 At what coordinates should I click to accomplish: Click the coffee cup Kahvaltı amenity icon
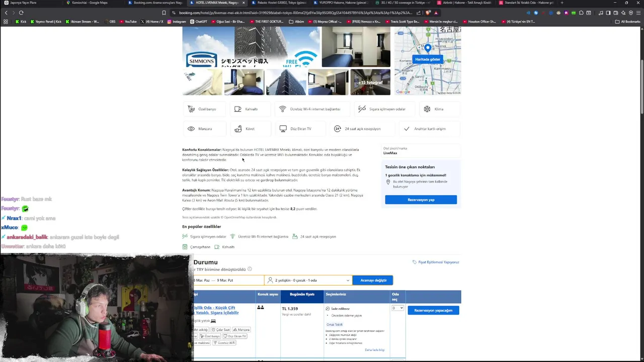238,109
